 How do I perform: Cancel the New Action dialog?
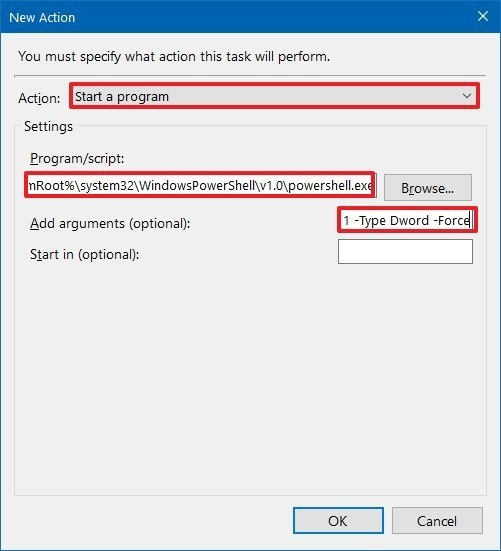point(437,520)
